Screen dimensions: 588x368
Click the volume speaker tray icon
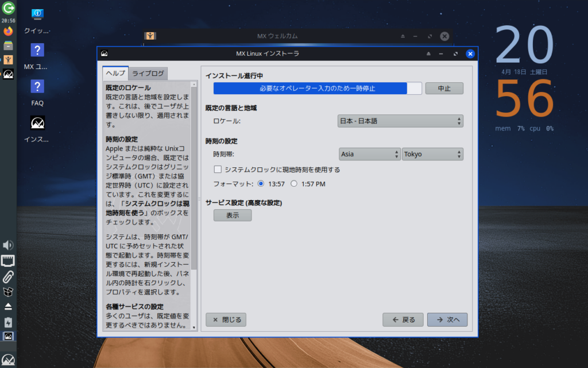tap(8, 246)
